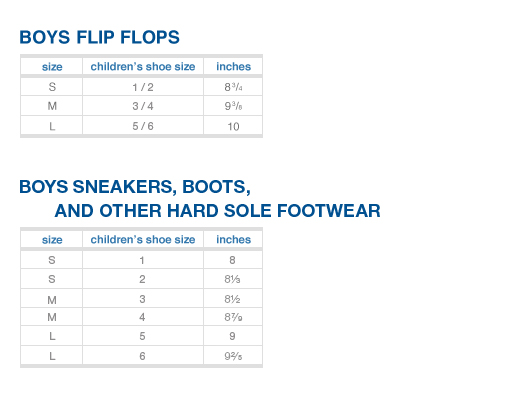Select flip flops 'children's shoe size' header
The image size is (530, 410).
pyautogui.click(x=143, y=67)
